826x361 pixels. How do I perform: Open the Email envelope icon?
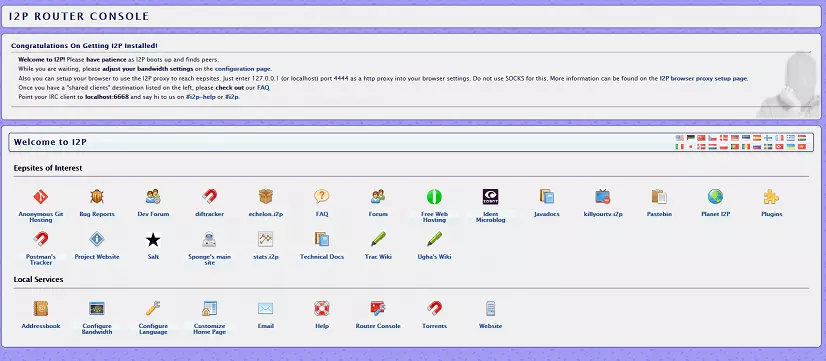[266, 308]
